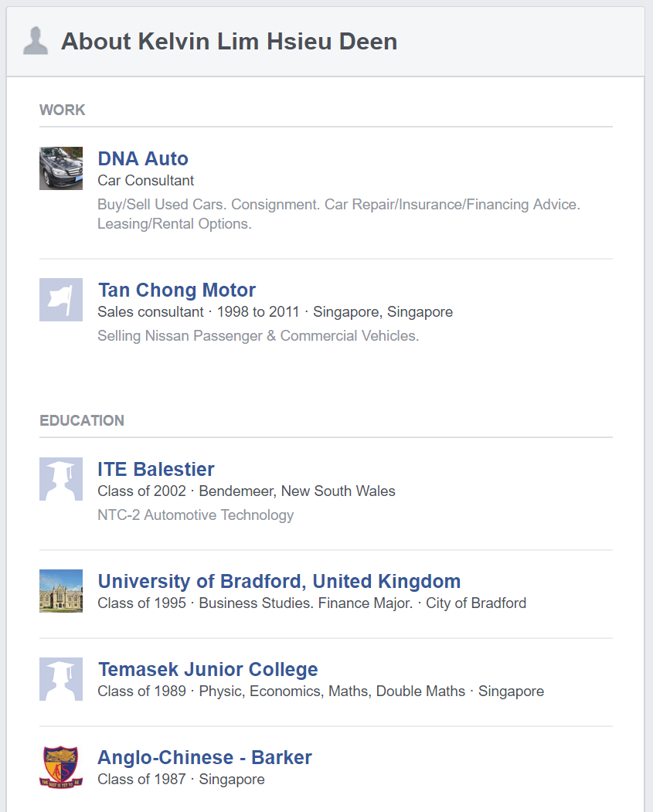The height and width of the screenshot is (812, 653).
Task: Open the University of Bradford building thumbnail
Action: point(61,591)
